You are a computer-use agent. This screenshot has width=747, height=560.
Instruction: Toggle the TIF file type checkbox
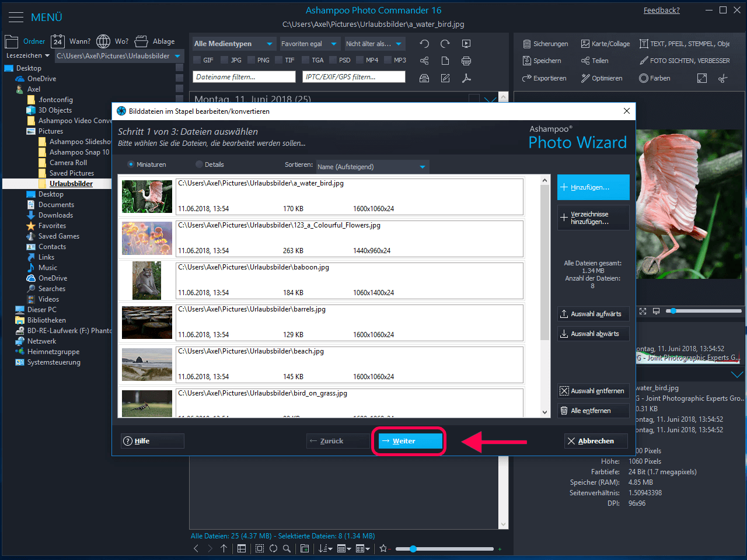click(x=279, y=60)
